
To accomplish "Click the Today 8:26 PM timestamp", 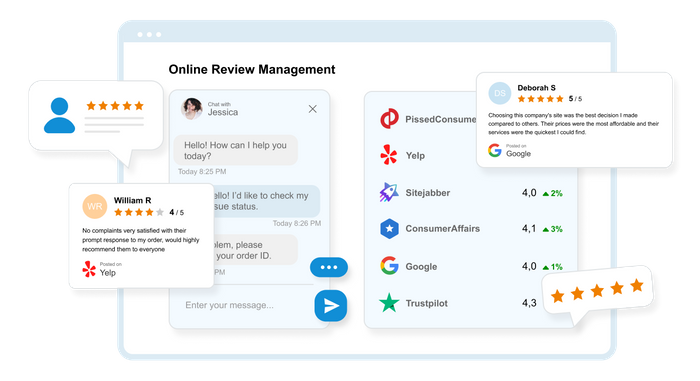I will coord(297,223).
